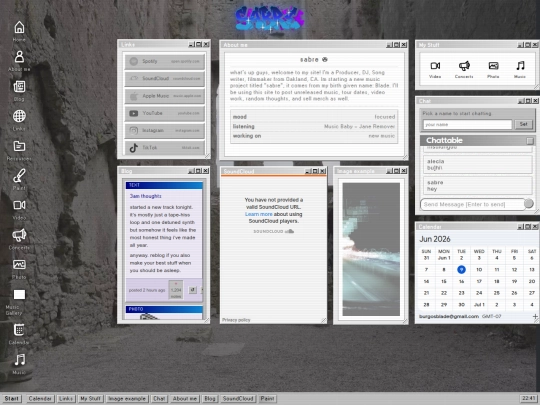540x405 pixels.
Task: Click the PHOTO post header in Blog
Action: [x=164, y=309]
